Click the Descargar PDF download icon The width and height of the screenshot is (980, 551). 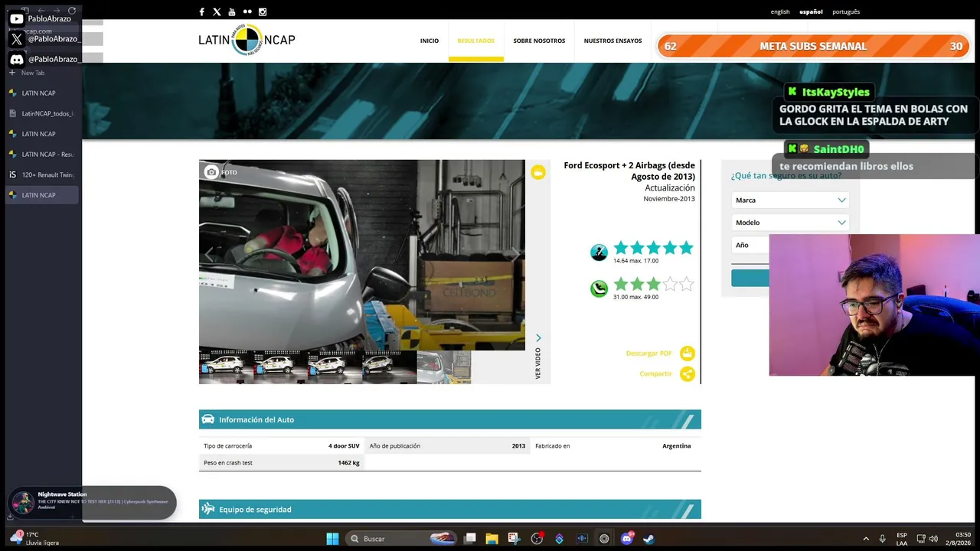coord(688,354)
